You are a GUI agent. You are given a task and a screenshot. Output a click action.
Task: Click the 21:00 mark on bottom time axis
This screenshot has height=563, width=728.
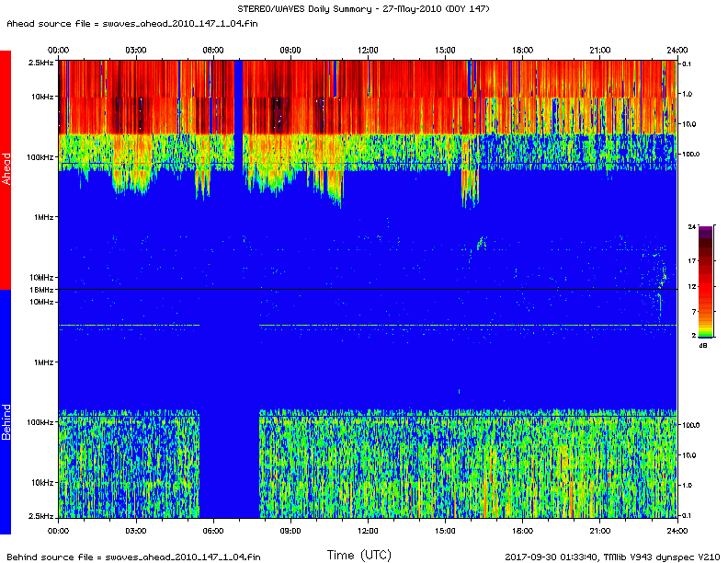tap(599, 531)
